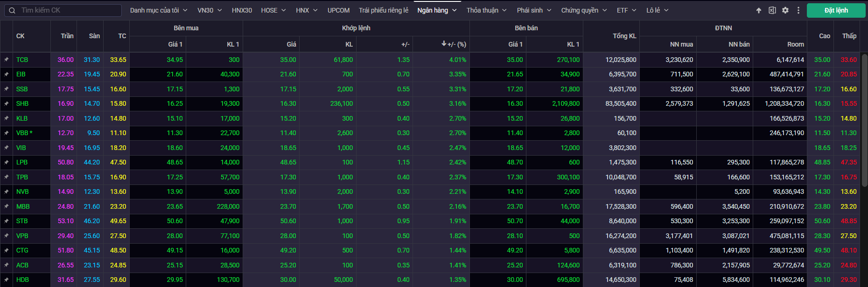This screenshot has width=868, height=287.
Task: Click the pin icon beside MBB
Action: click(7, 206)
